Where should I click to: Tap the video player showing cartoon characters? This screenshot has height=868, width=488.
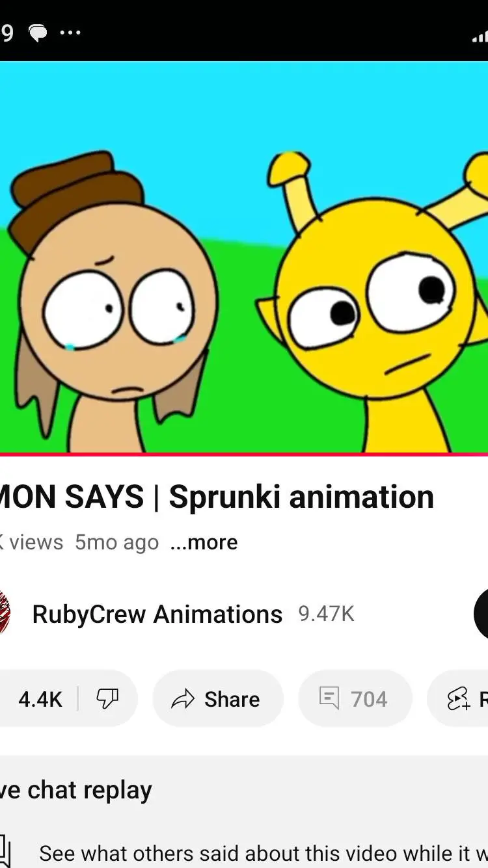pos(244,257)
